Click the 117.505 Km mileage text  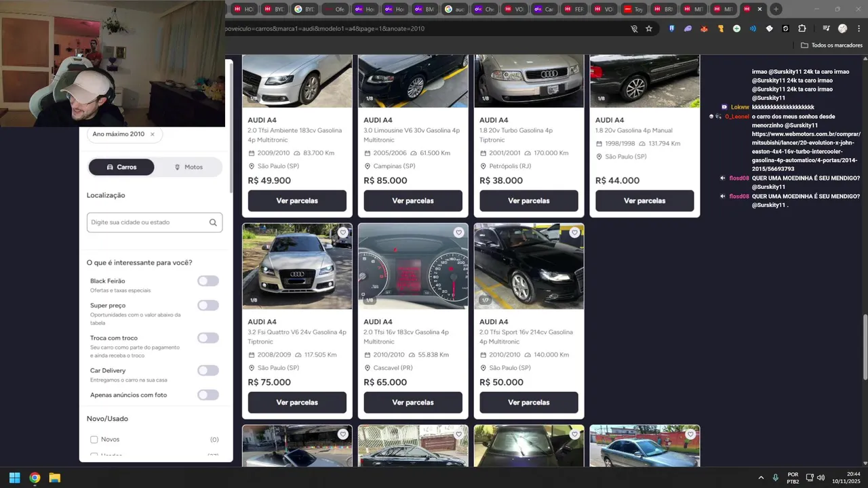pyautogui.click(x=321, y=355)
